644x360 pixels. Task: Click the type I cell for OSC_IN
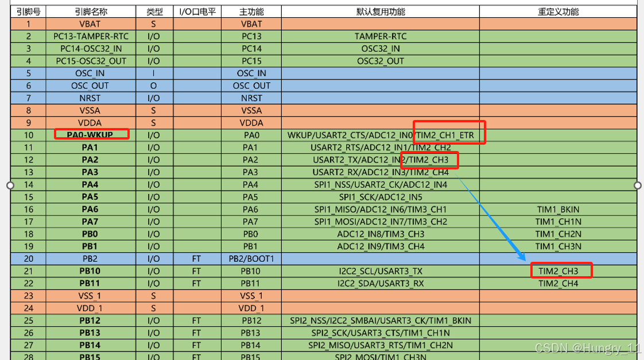pos(154,73)
